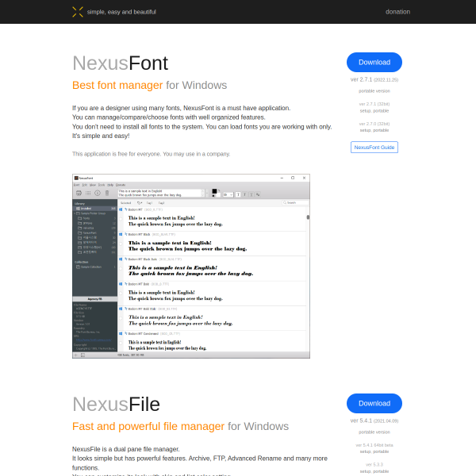Click the 'NexusFont' heading
This screenshot has height=476, width=476.
coord(121,63)
